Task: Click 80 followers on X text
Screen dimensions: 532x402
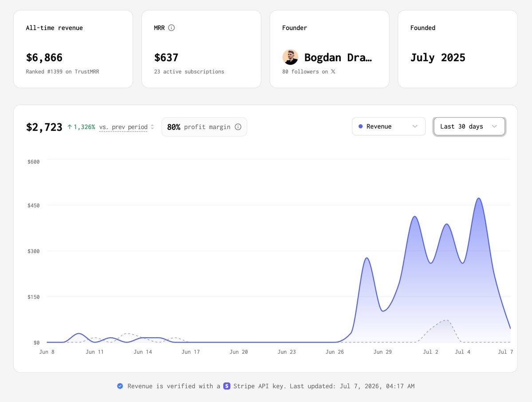Action: pyautogui.click(x=309, y=71)
